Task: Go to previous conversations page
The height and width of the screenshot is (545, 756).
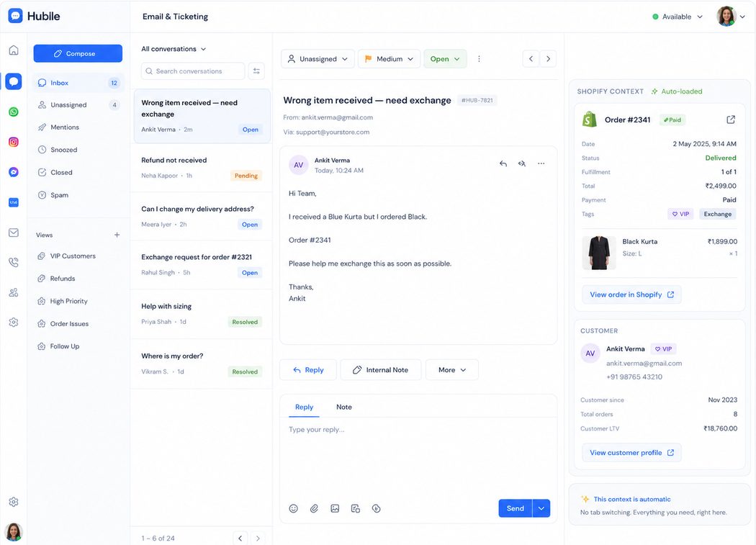Action: tap(240, 539)
